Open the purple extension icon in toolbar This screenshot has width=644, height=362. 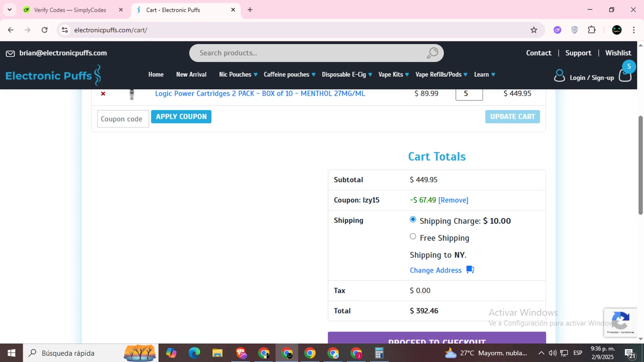[x=557, y=30]
